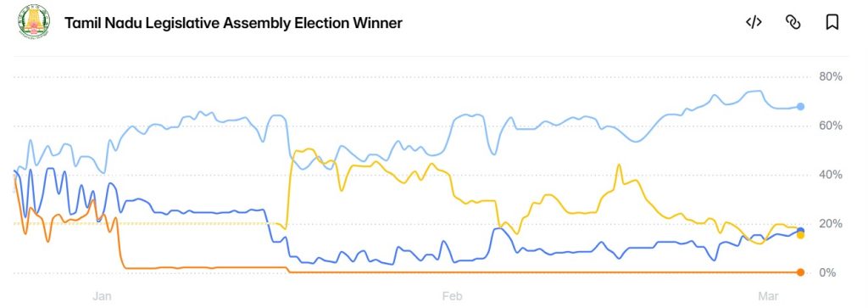Image resolution: width=868 pixels, height=308 pixels.
Task: Select the yellow line endpoint dot
Action: tap(800, 235)
